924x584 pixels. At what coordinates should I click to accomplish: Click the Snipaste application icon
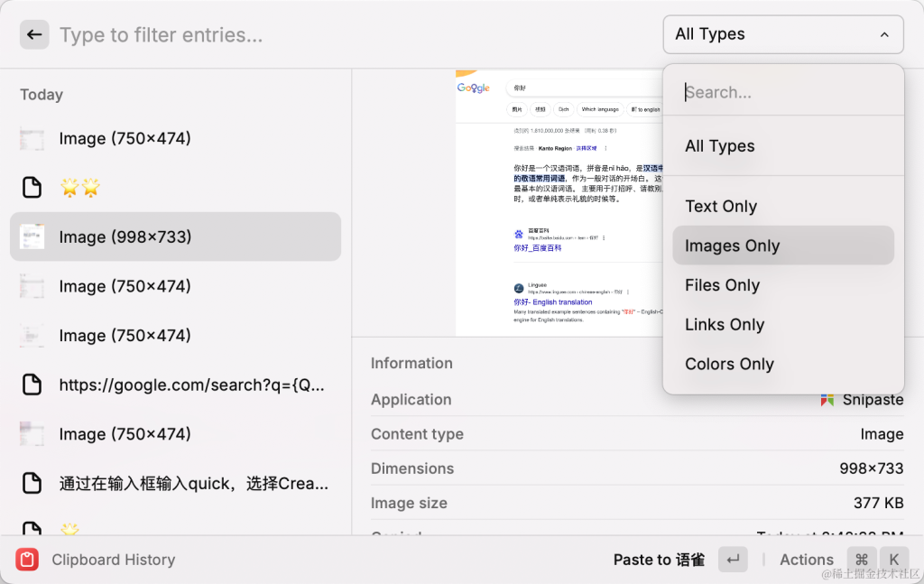click(827, 400)
